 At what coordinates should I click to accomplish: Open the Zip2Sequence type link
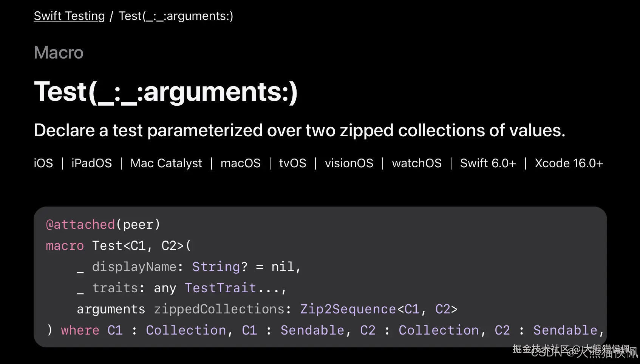coord(348,309)
